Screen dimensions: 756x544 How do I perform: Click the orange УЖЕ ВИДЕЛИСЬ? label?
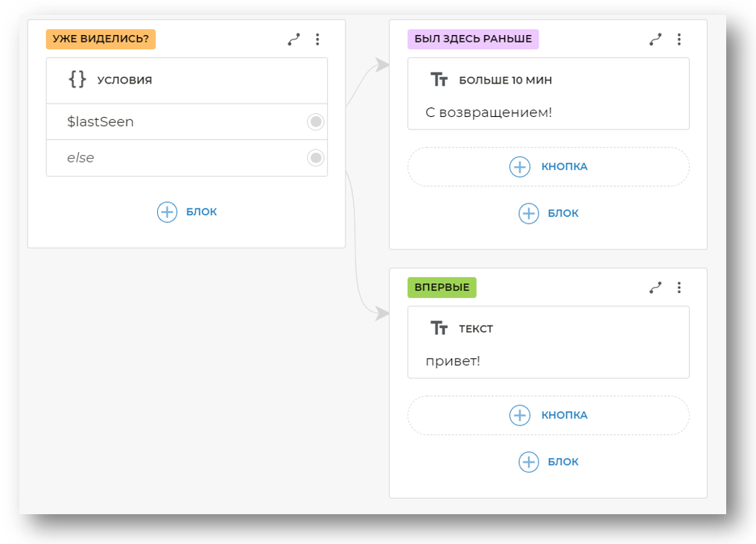click(x=101, y=39)
